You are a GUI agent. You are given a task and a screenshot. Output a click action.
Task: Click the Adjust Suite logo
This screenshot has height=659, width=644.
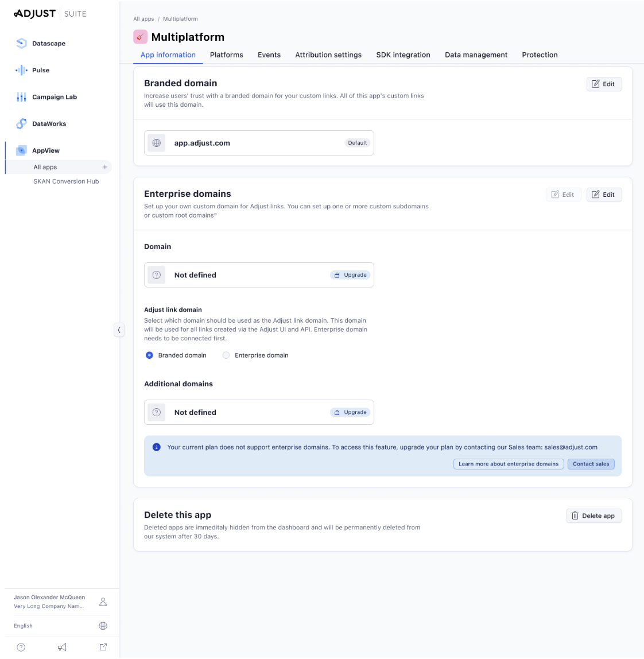click(50, 13)
